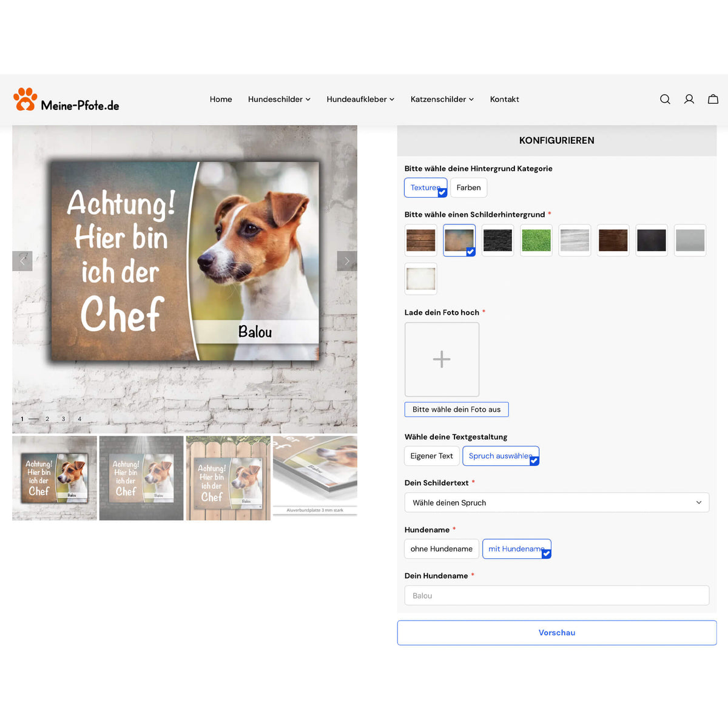Go to the Home menu item
This screenshot has height=728, width=728.
(221, 99)
